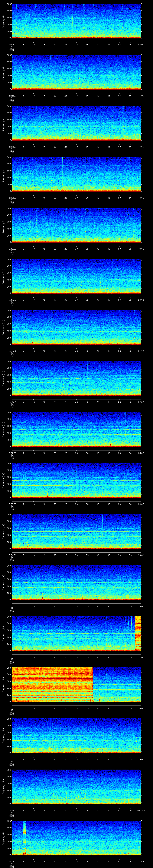The image size is (153, 868).
Task: Click the '15:56:00' start time label
Action: [x=12, y=657]
